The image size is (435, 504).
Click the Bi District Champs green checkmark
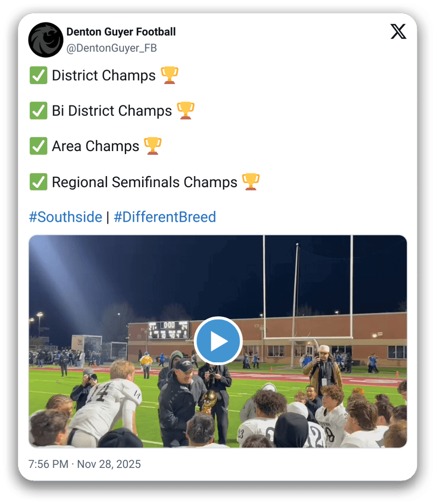coord(38,111)
